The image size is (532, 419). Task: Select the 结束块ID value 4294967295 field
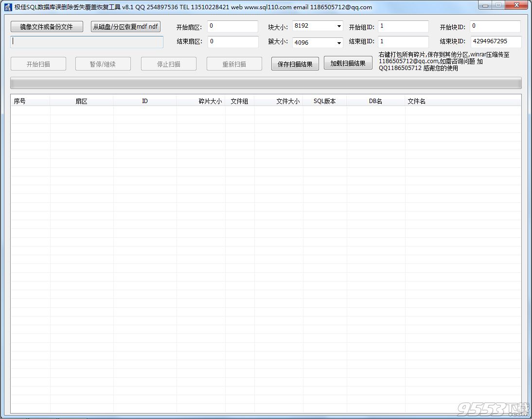pos(495,42)
